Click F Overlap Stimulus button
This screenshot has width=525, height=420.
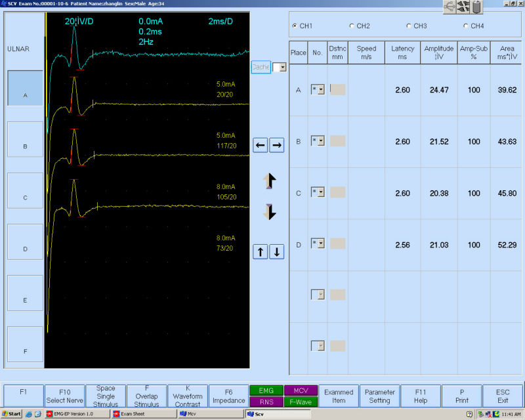(146, 396)
